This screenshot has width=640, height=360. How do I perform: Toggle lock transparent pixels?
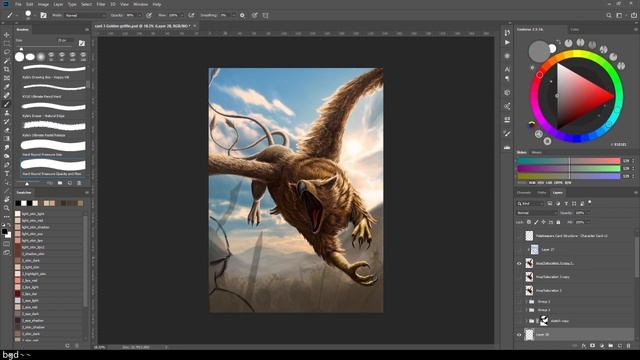pos(529,222)
